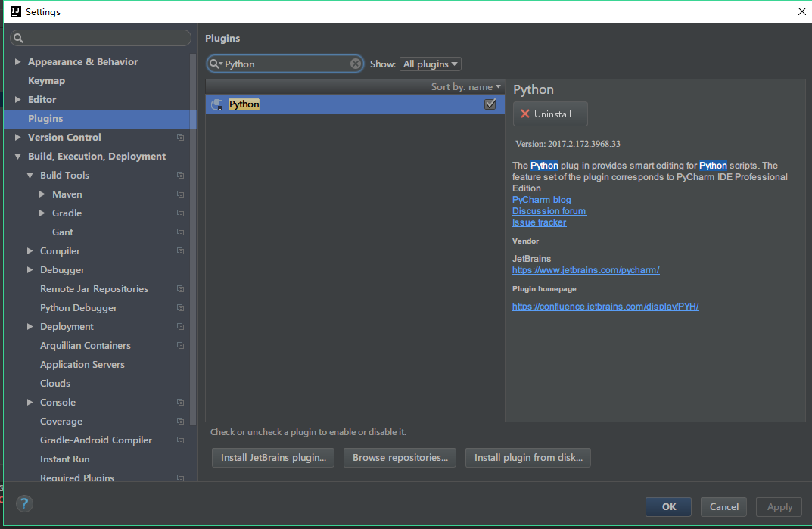Expand the Deployment node
Screen dimensions: 812x529
click(x=30, y=326)
